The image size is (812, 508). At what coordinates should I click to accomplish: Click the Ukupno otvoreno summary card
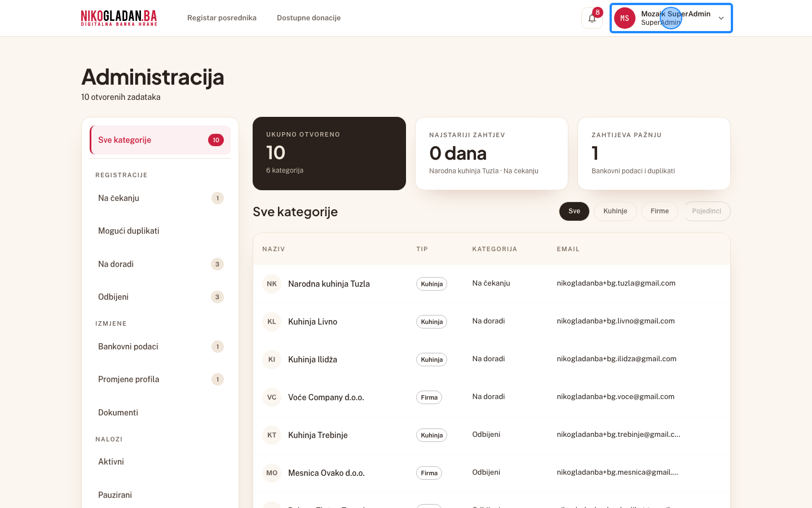click(x=329, y=154)
